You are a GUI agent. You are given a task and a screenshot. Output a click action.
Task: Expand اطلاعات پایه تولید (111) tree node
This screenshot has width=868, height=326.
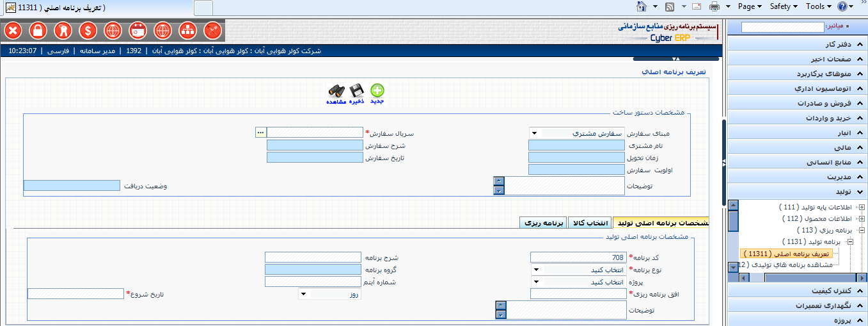[862, 207]
